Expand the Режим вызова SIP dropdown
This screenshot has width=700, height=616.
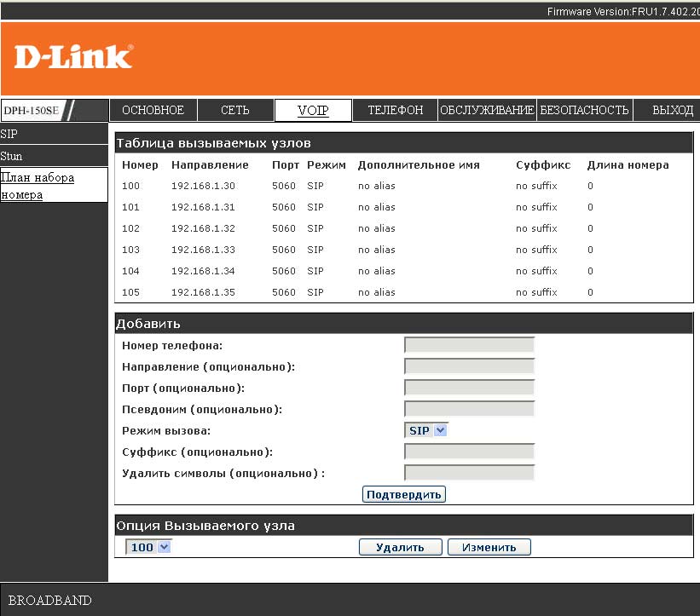coord(426,430)
